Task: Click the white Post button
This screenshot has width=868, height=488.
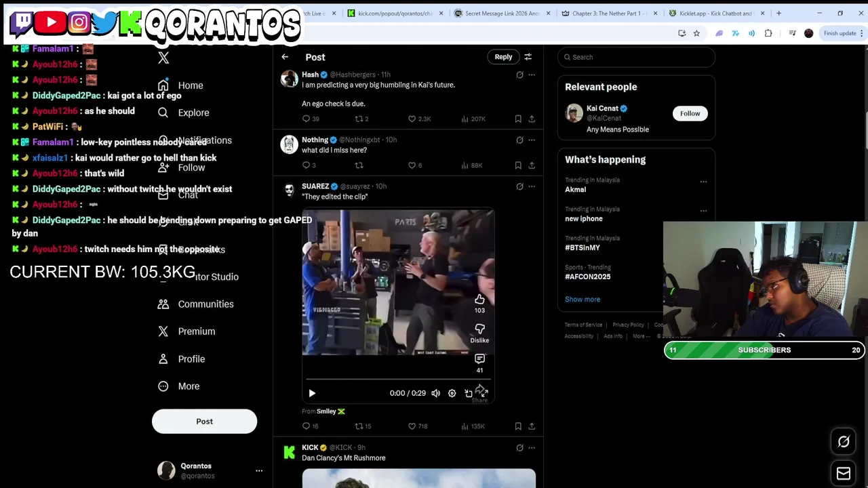Action: (204, 422)
